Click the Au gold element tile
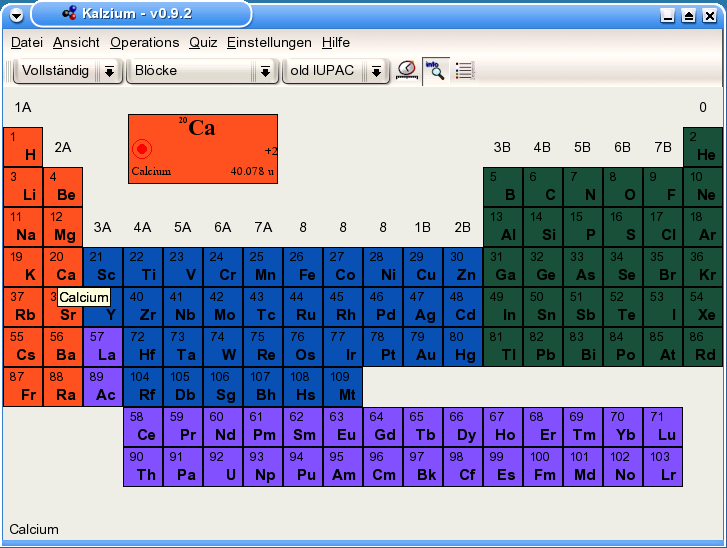This screenshot has width=727, height=548. click(423, 347)
